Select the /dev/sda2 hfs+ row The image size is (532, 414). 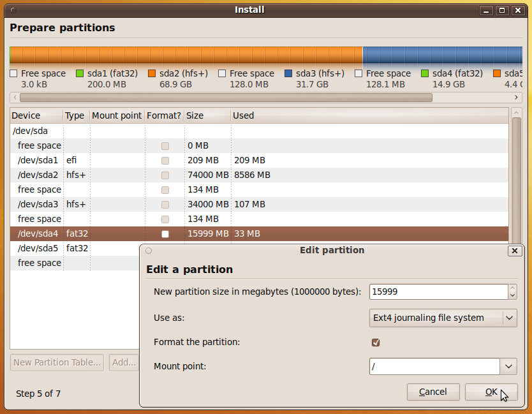pyautogui.click(x=259, y=175)
